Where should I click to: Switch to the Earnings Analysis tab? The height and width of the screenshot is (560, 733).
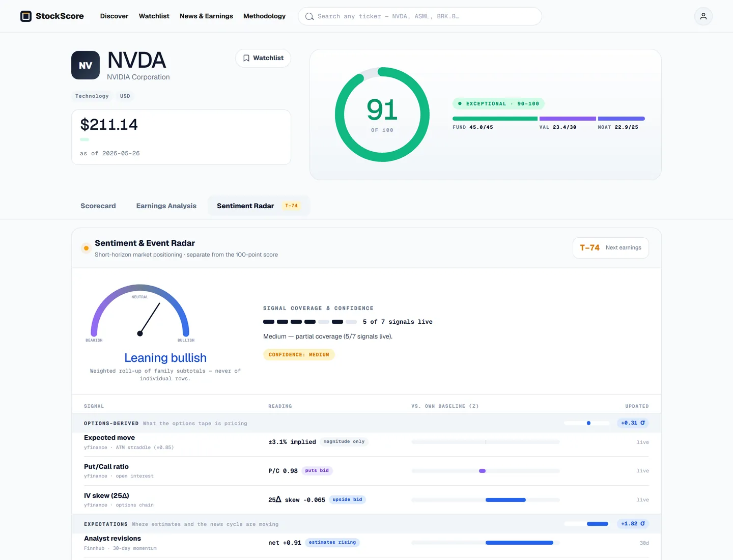pyautogui.click(x=166, y=206)
